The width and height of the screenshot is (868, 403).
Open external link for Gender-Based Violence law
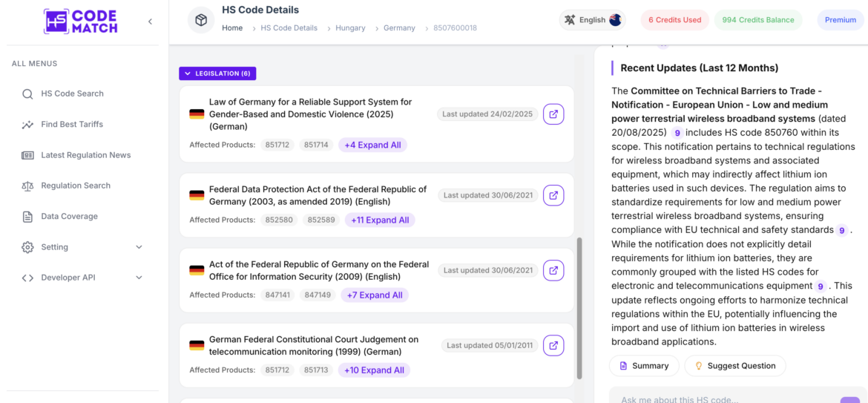pyautogui.click(x=553, y=114)
